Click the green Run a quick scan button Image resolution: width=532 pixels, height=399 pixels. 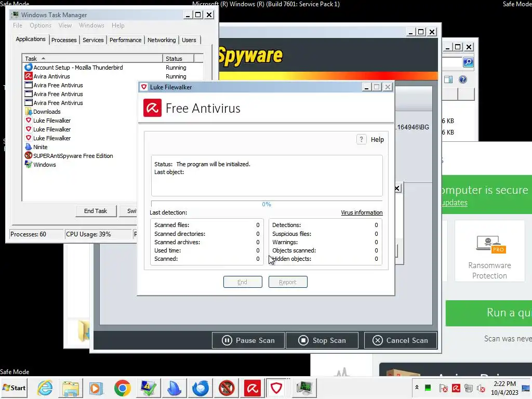click(489, 313)
